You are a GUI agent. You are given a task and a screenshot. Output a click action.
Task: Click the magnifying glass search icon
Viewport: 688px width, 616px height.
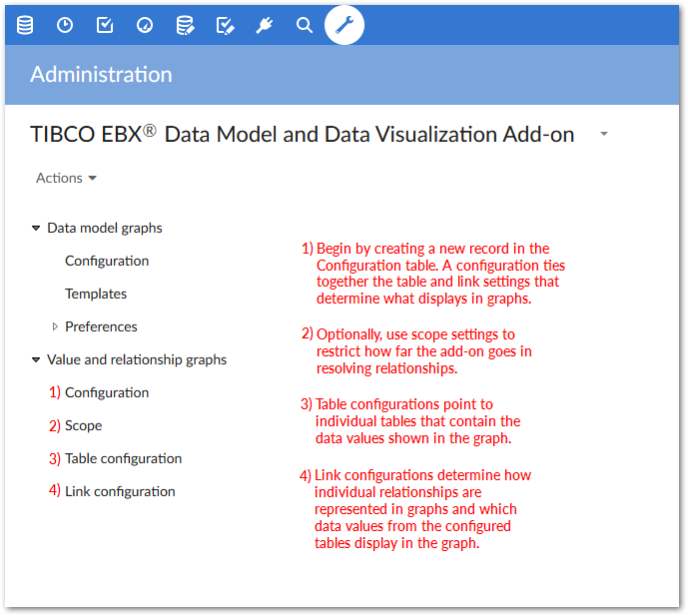tap(305, 25)
